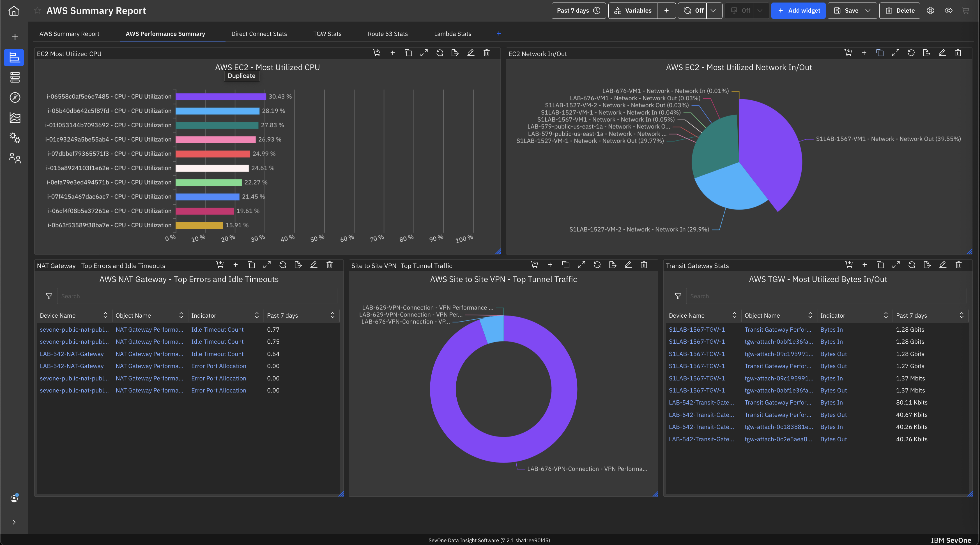Screen dimensions: 980x545
Task: Click the Add widget button
Action: 798,11
